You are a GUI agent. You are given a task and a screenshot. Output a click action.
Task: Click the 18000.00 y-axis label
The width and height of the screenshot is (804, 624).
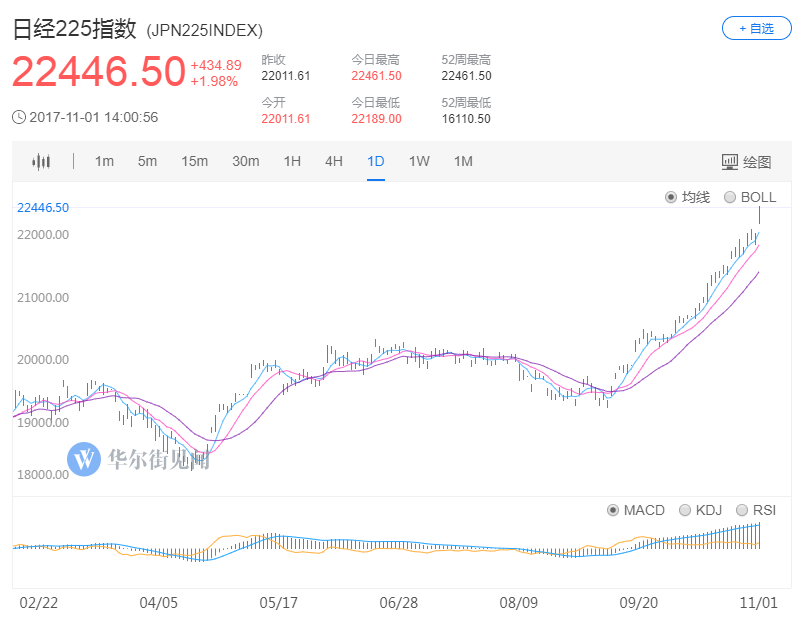[43, 475]
